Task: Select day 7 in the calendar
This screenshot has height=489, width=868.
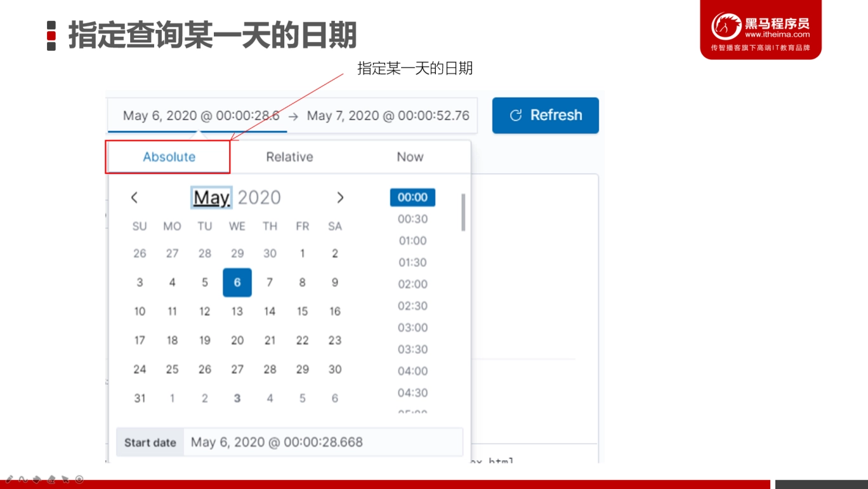Action: pos(270,283)
